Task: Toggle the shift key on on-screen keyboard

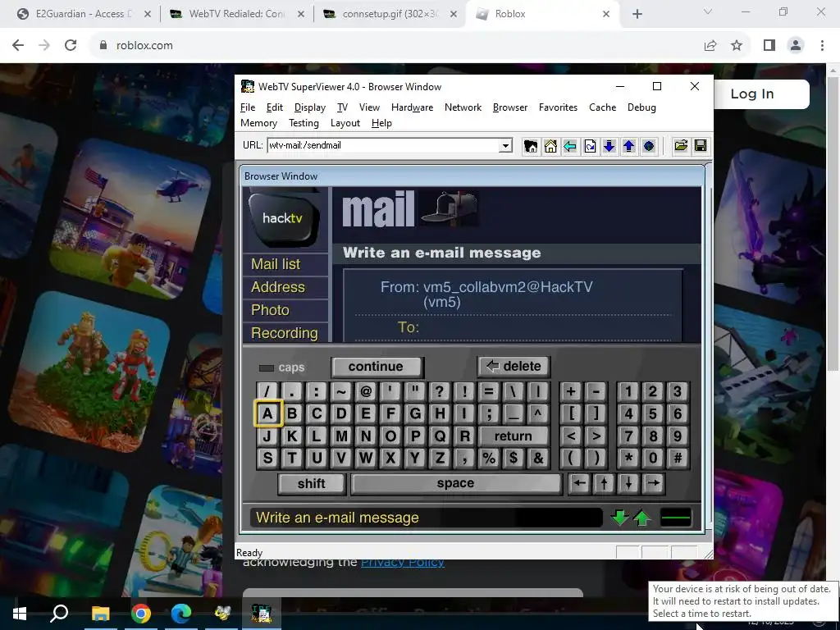Action: 311,484
